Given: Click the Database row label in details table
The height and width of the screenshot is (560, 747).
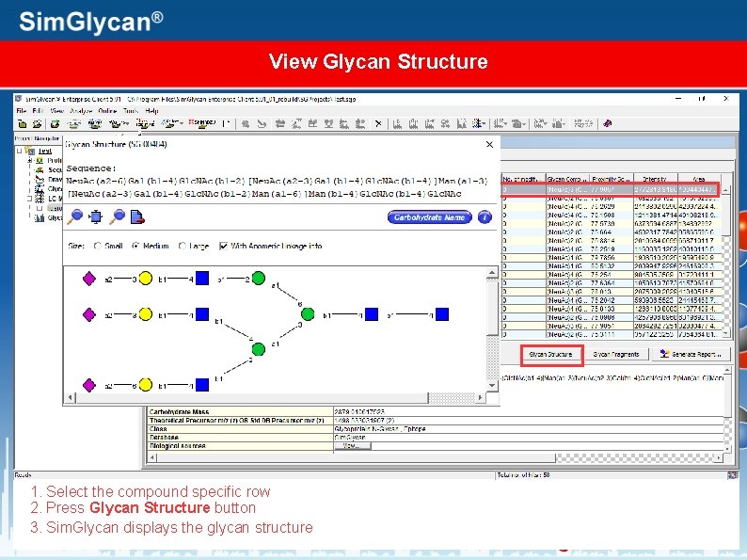Looking at the screenshot, I should (x=164, y=437).
